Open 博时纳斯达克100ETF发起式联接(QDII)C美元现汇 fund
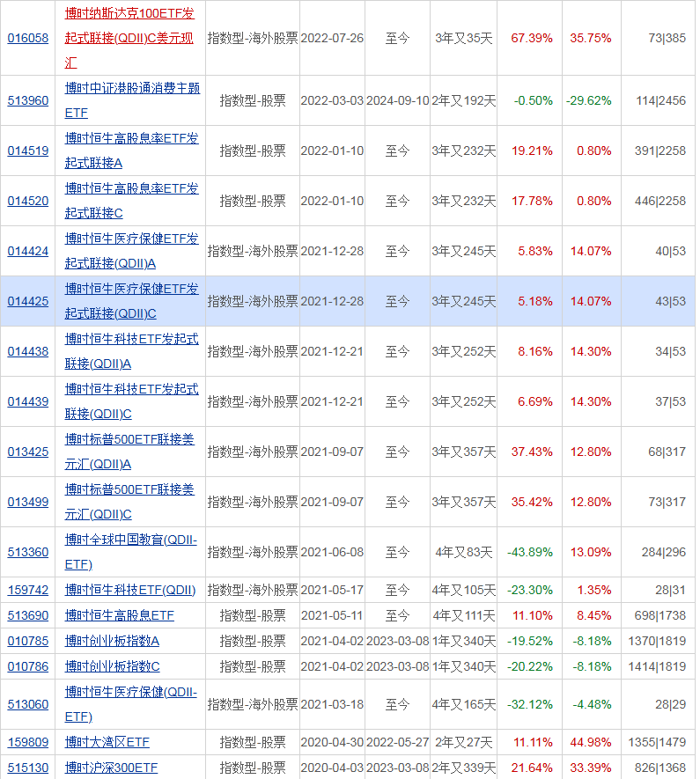The height and width of the screenshot is (779, 700). tap(129, 38)
